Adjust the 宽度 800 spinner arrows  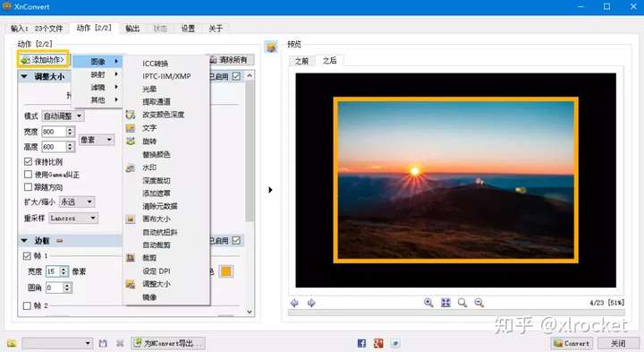tap(71, 132)
